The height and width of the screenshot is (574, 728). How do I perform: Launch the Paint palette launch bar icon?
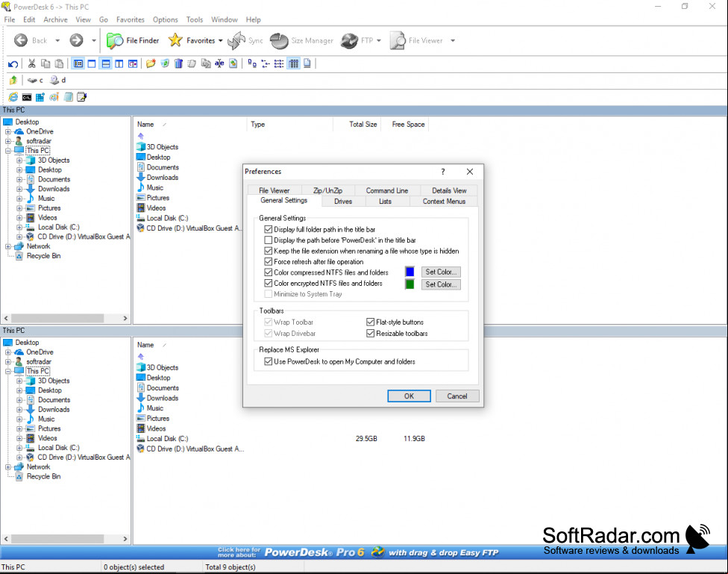54,97
